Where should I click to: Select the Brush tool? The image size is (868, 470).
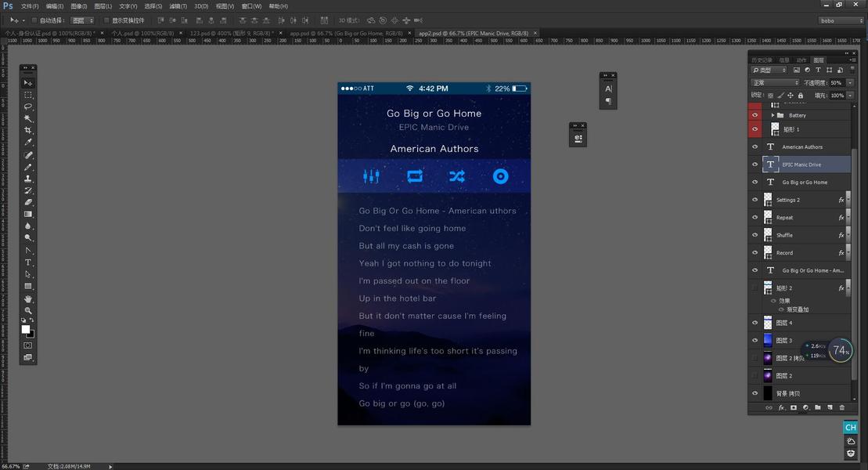click(x=27, y=167)
